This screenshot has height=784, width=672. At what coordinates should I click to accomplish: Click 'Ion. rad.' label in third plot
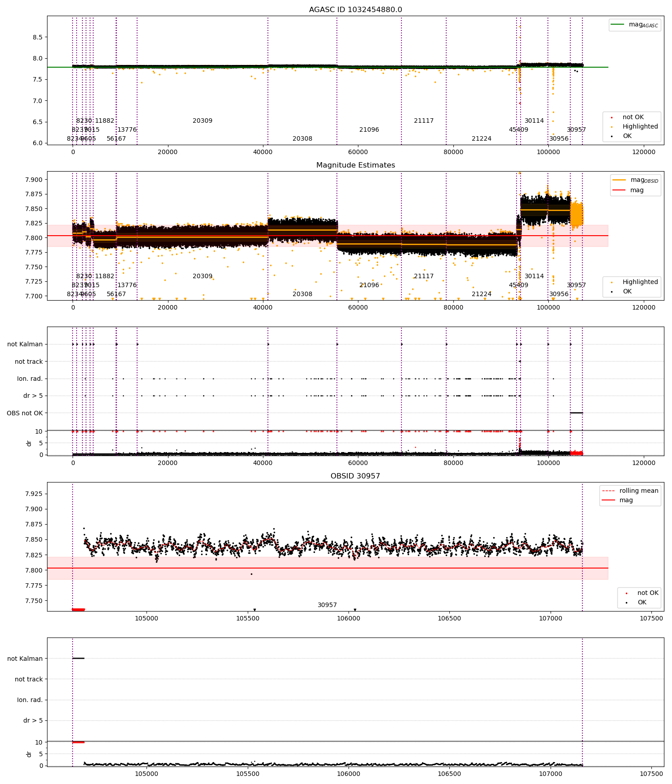coord(30,379)
